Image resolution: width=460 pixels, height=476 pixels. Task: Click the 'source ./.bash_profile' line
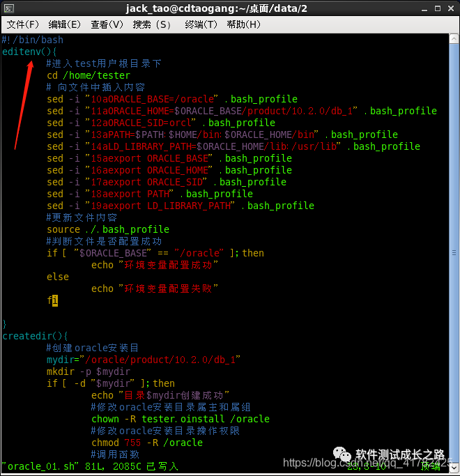click(x=108, y=229)
